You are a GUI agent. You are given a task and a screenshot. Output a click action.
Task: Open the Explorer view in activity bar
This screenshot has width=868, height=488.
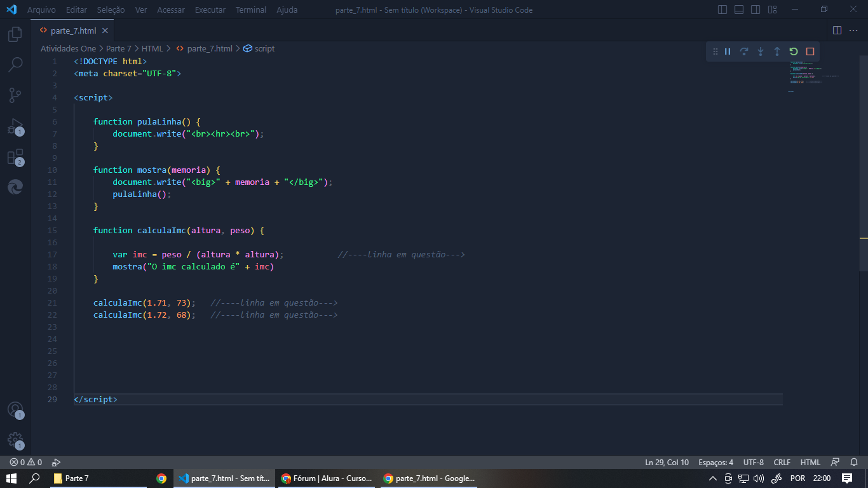click(15, 34)
